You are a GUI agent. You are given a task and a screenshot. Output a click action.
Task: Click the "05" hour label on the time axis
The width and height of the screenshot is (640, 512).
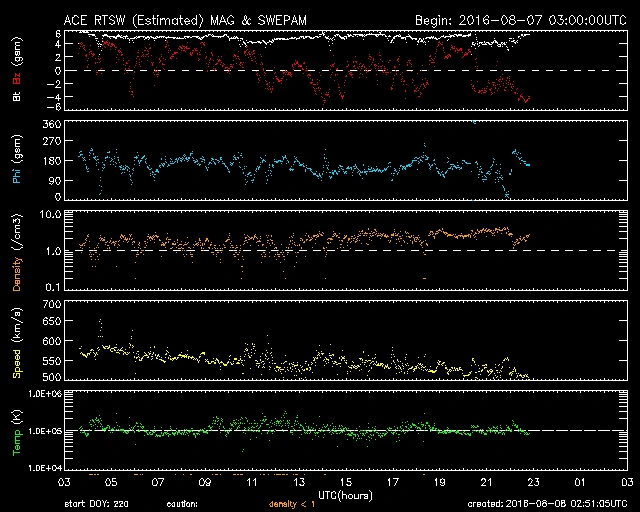point(111,482)
